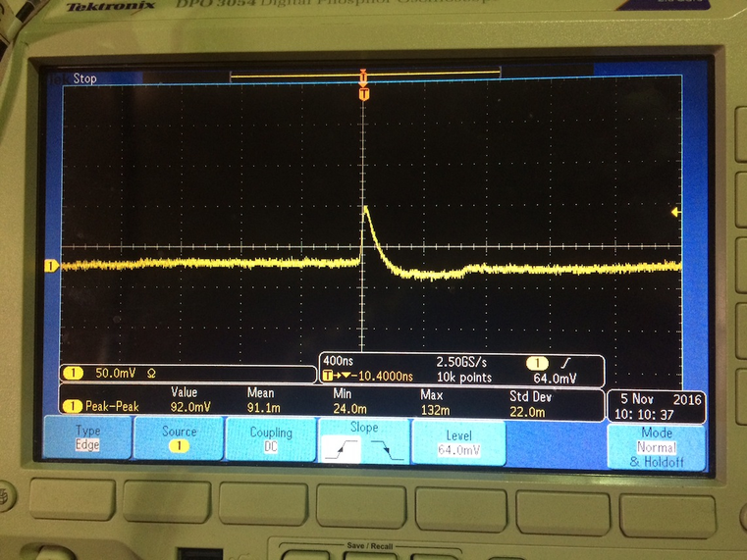
Task: Click the channel 1 Peak-Peak measurement badge
Action: coord(73,406)
